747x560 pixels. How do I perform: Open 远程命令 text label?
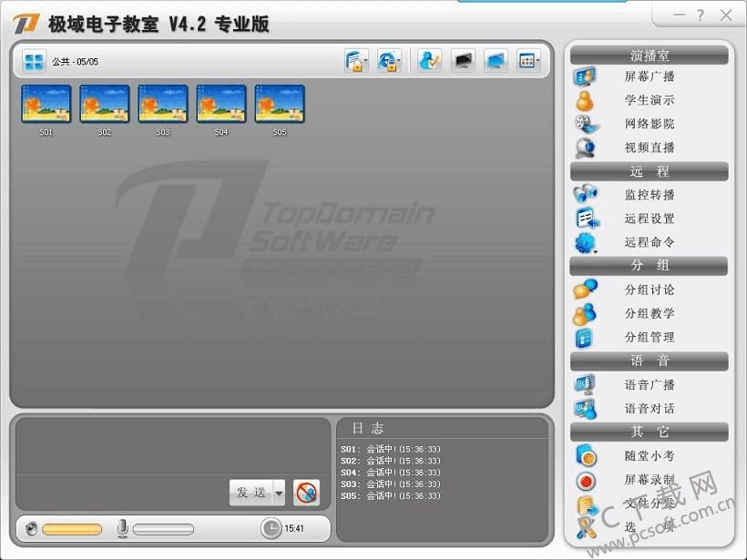[650, 242]
